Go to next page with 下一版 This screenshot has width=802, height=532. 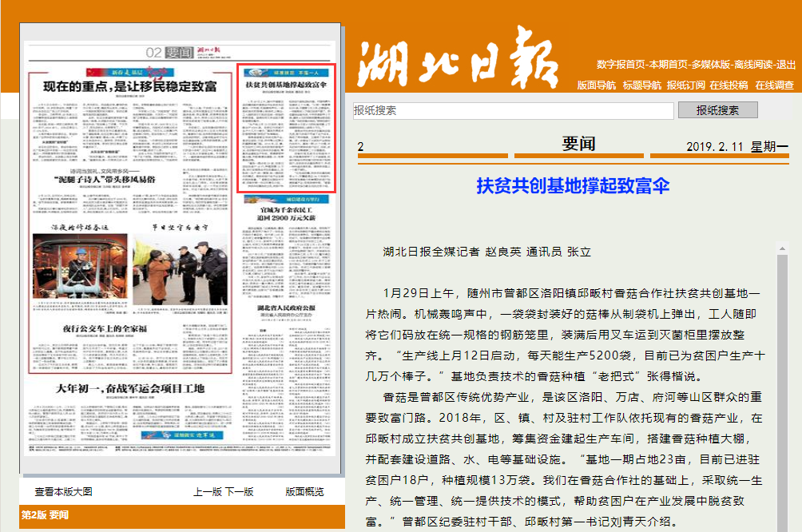click(239, 492)
